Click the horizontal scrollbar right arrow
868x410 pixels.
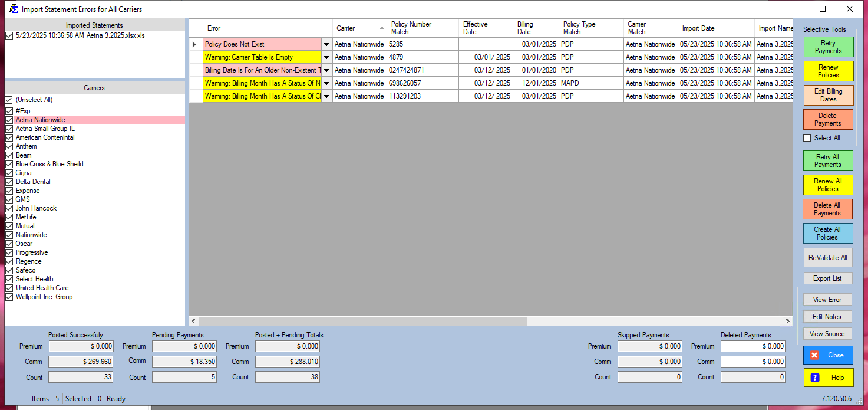click(x=788, y=322)
